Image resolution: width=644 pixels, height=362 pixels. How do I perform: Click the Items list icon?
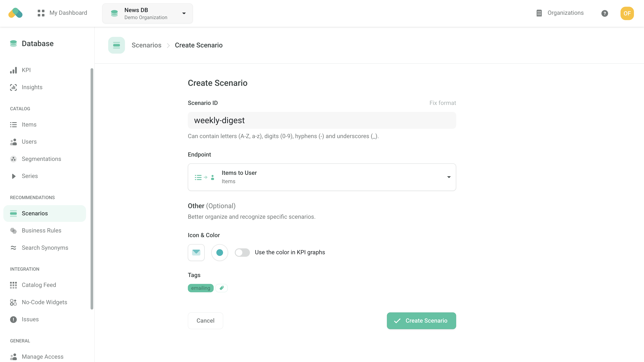pos(13,124)
